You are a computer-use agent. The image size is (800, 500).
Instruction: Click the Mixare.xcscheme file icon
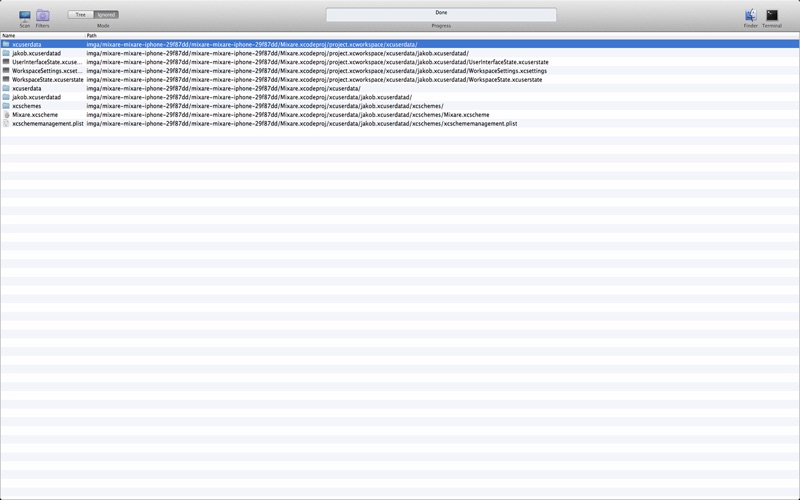pos(6,115)
